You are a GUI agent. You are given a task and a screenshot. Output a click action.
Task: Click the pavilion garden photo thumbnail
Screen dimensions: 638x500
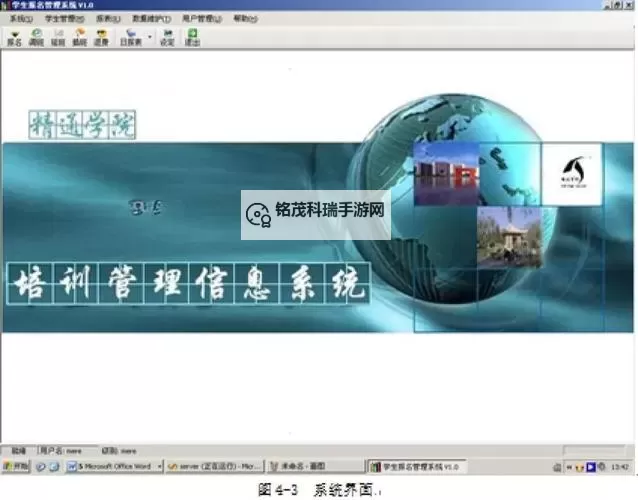[509, 238]
